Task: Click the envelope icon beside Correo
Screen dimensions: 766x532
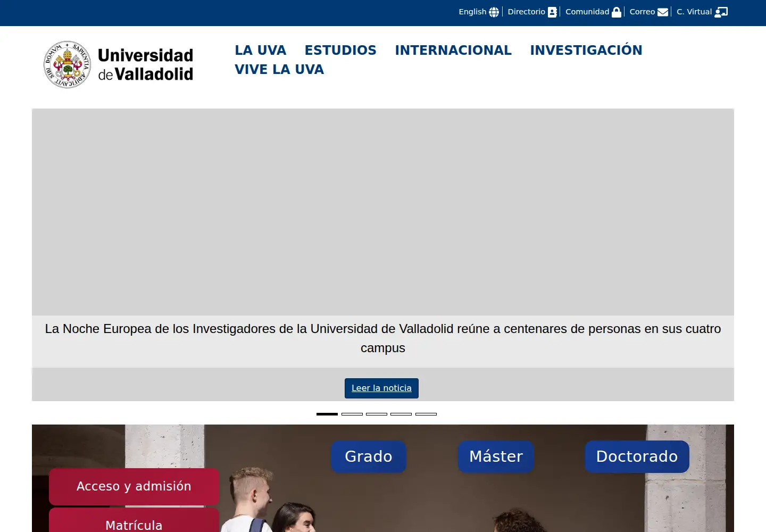Action: tap(663, 12)
